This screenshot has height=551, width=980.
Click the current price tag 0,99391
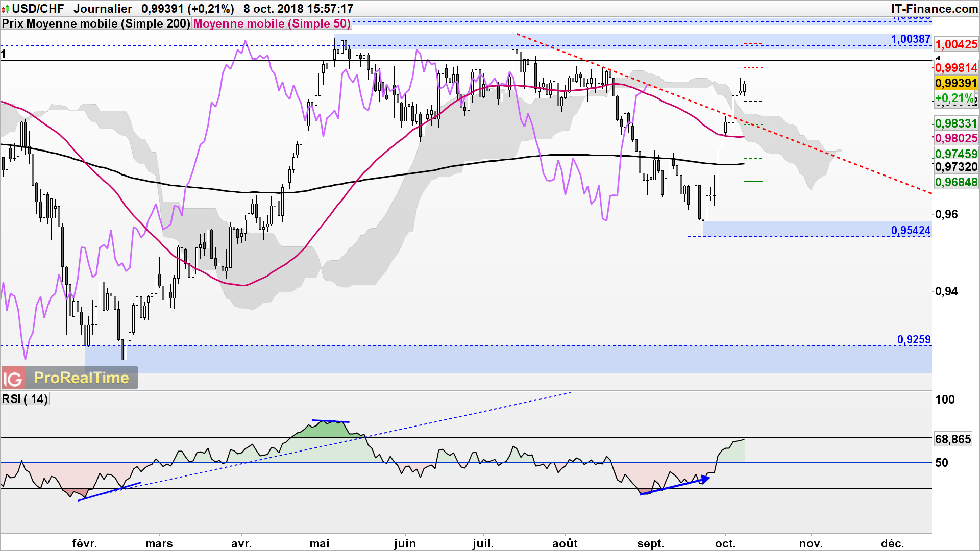pos(956,83)
